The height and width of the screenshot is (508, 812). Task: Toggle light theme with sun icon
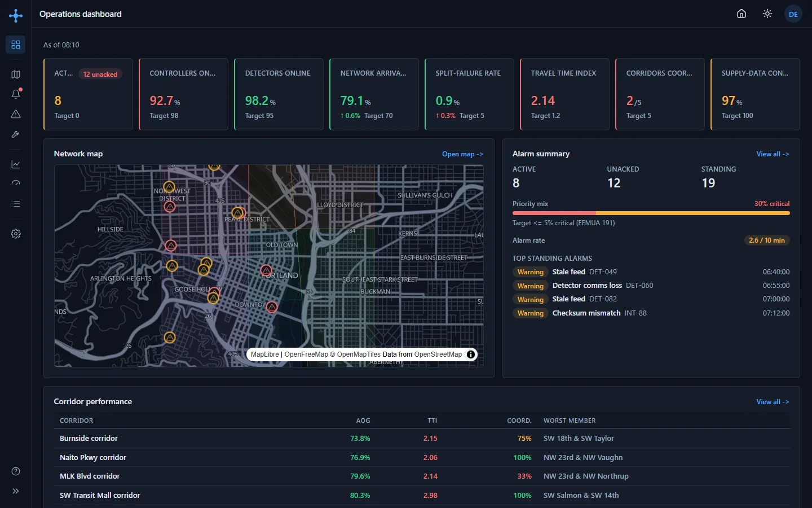tap(767, 14)
